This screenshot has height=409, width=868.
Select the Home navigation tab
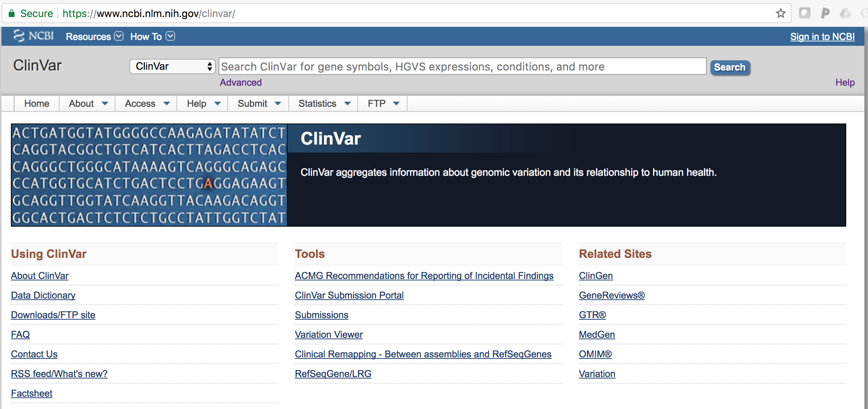(37, 104)
